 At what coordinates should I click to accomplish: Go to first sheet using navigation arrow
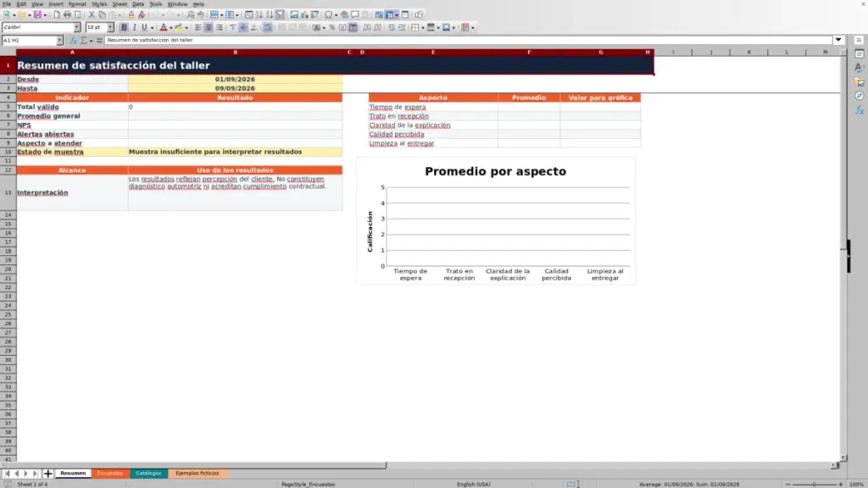[x=7, y=474]
